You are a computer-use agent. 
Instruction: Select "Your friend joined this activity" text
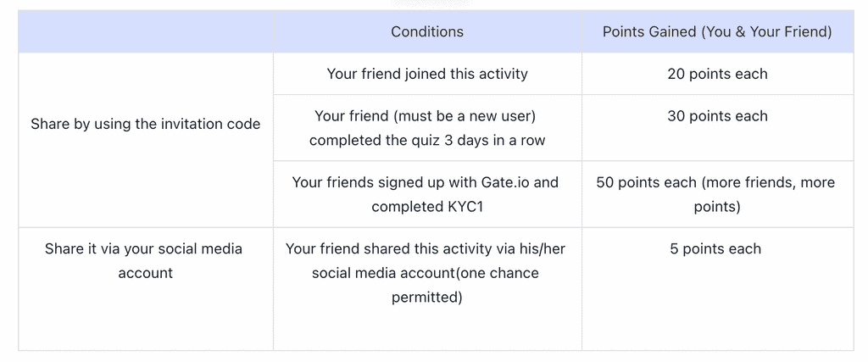(427, 74)
